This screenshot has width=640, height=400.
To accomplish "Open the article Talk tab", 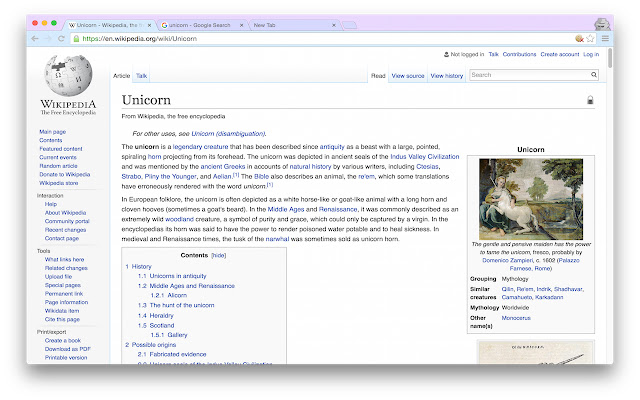I will (142, 76).
